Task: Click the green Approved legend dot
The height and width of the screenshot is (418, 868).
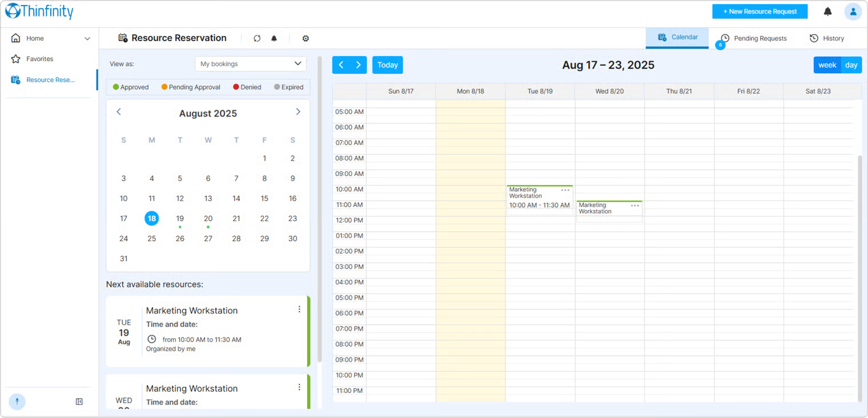Action: pyautogui.click(x=116, y=87)
